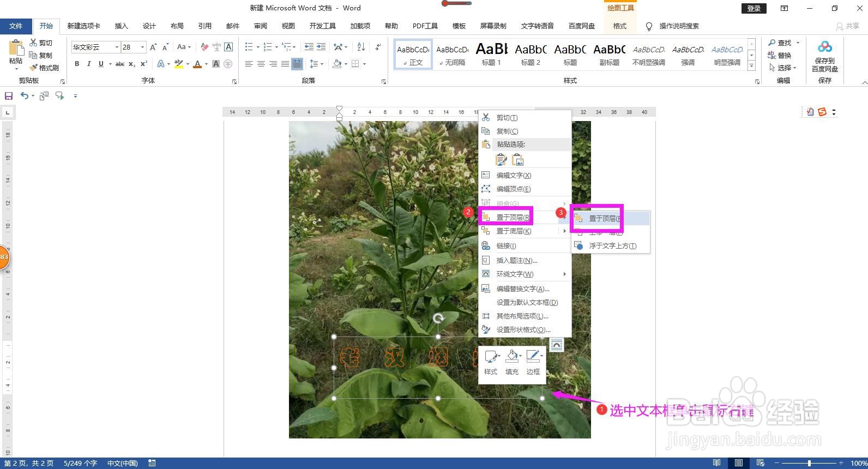Switch to the 布局 Layout tab
Viewport: 868px width, 469px height.
[x=177, y=26]
